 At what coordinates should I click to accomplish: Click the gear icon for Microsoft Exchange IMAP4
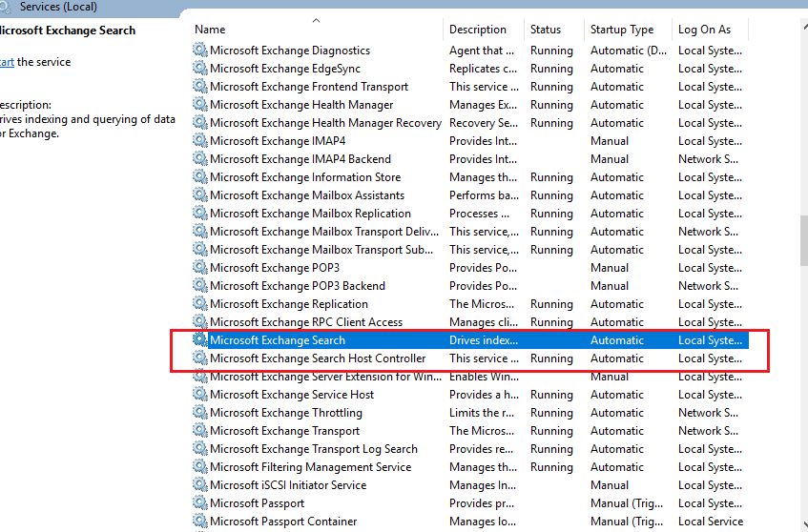point(200,140)
